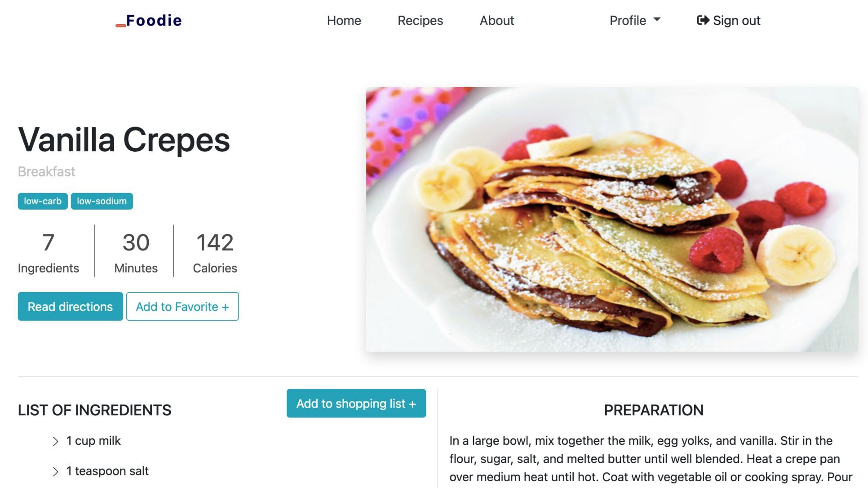Click the chevron beside 1 teaspoon salt
Screen dimensions: 868x488
point(55,471)
